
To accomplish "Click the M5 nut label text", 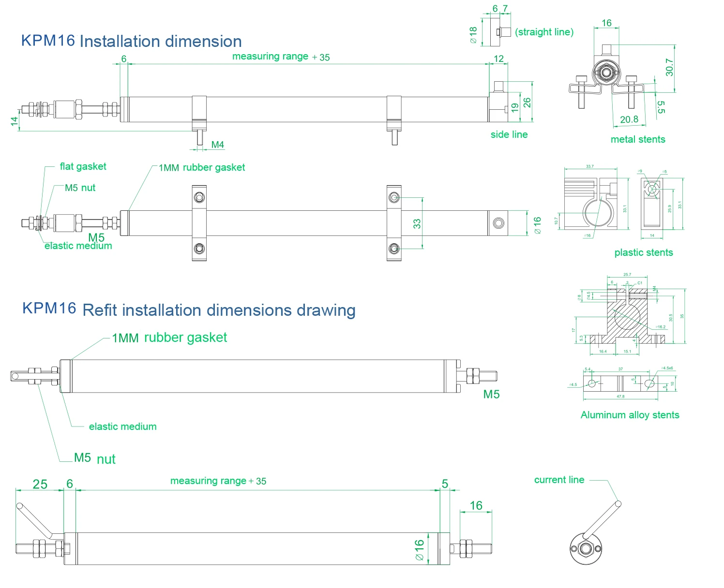I will [x=80, y=188].
